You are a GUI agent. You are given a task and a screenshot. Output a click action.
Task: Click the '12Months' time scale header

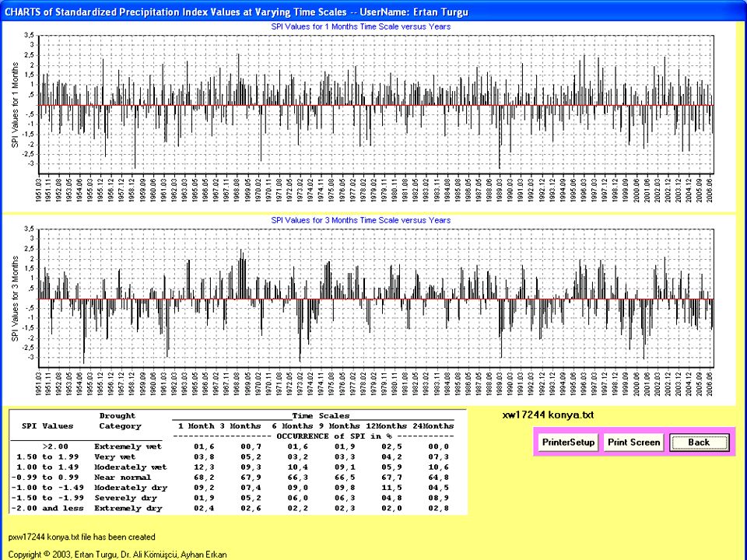387,425
